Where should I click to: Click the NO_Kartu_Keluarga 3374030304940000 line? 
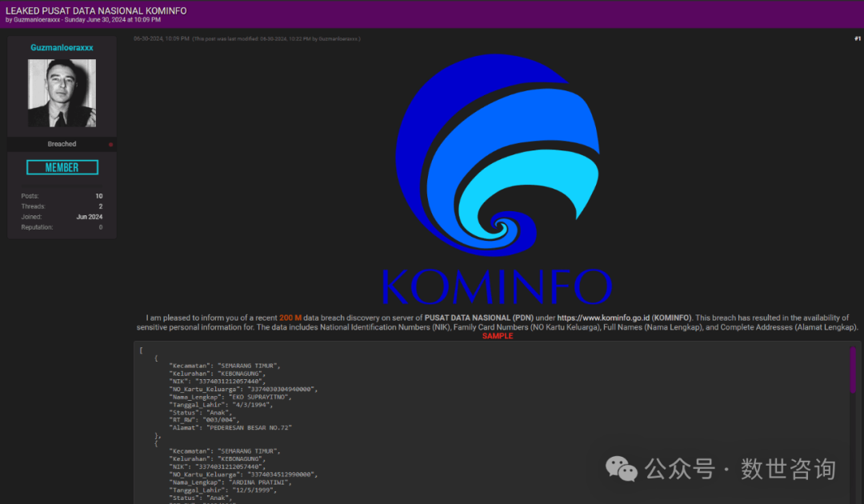(x=243, y=390)
